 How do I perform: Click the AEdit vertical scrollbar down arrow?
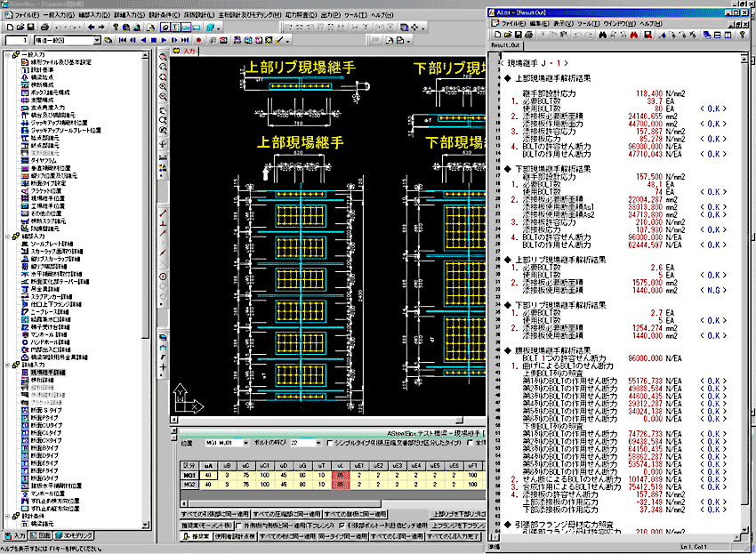point(744,529)
